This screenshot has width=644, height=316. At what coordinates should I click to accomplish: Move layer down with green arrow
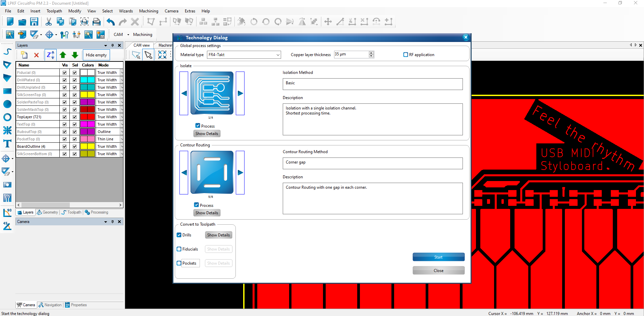(75, 55)
